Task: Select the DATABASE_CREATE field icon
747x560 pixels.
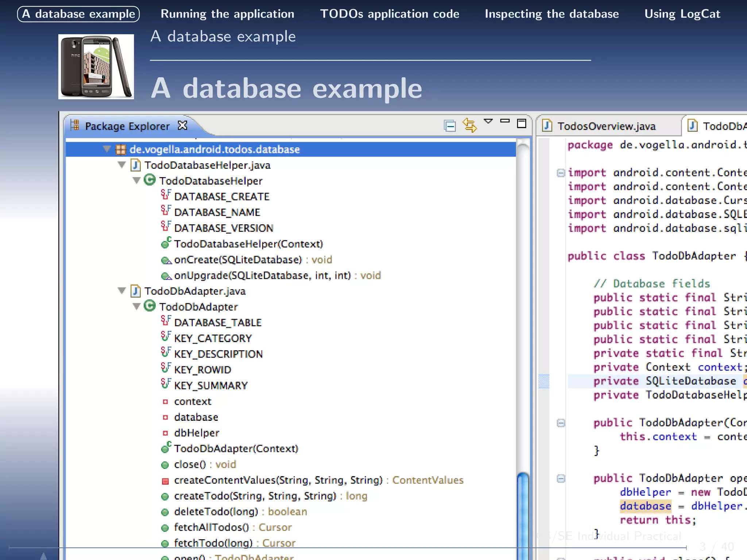Action: [x=166, y=195]
